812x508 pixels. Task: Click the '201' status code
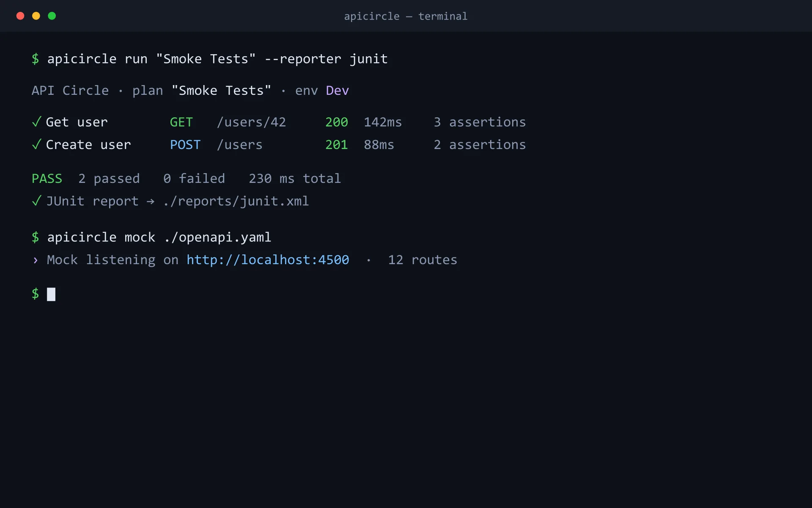pyautogui.click(x=337, y=145)
